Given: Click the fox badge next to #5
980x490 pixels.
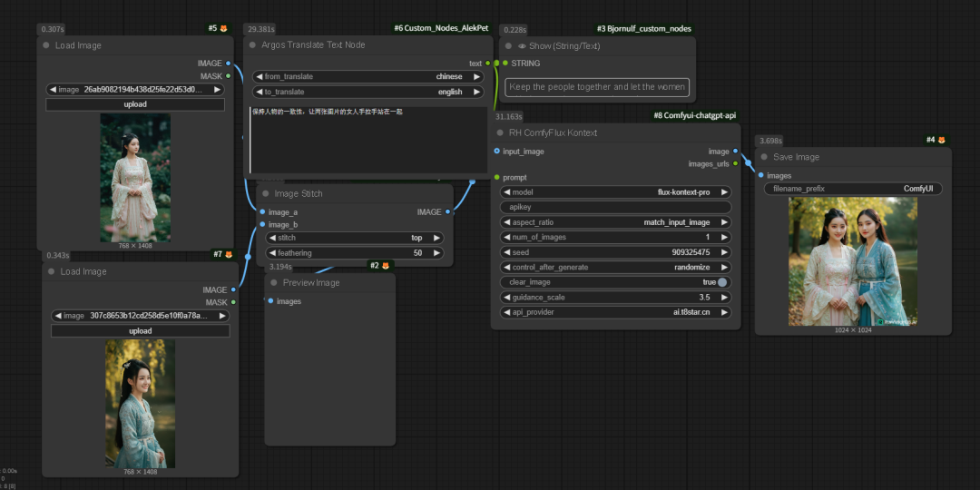Looking at the screenshot, I should [224, 28].
